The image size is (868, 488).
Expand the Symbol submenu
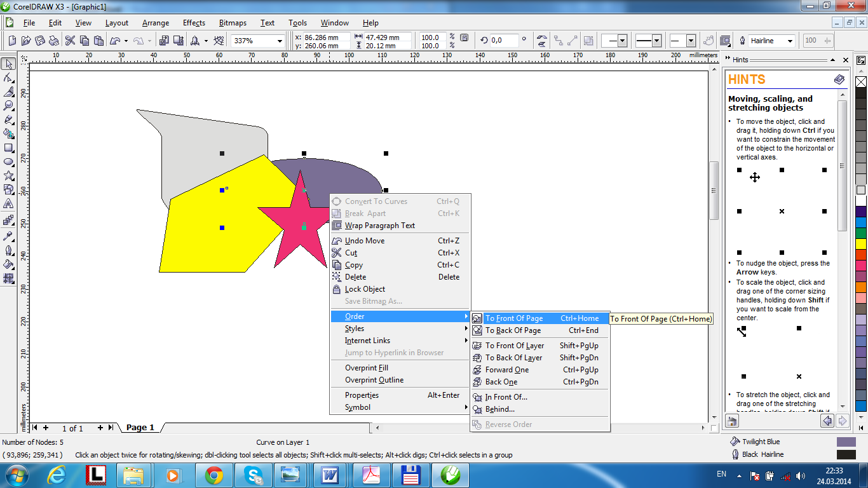coord(400,407)
